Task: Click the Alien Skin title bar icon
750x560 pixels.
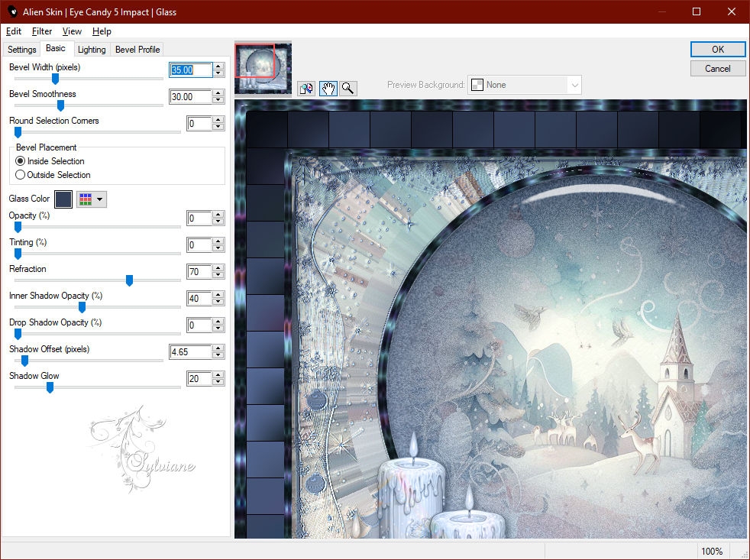Action: [x=12, y=11]
